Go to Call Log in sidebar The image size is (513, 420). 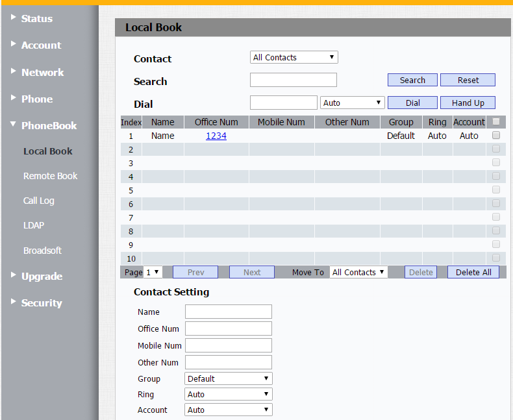pyautogui.click(x=38, y=201)
